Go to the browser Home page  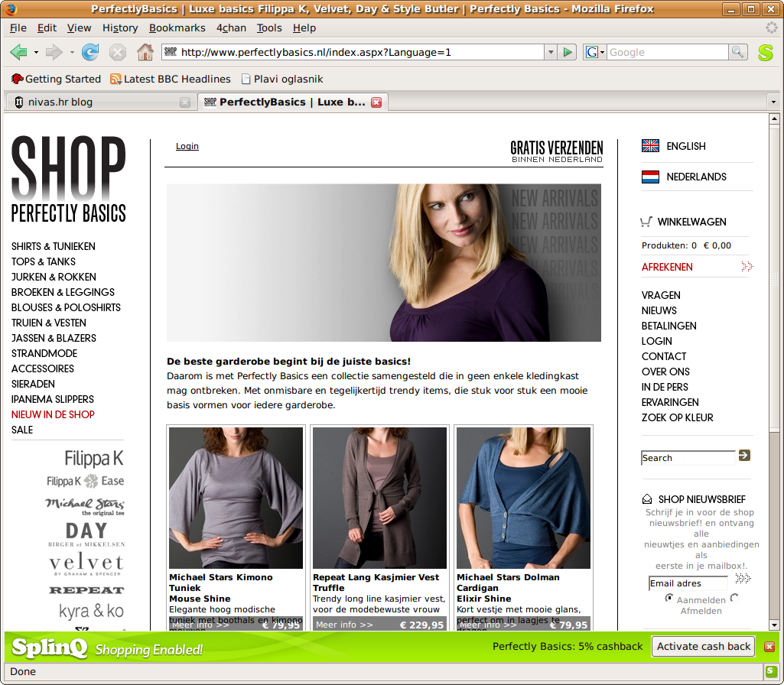(x=145, y=52)
